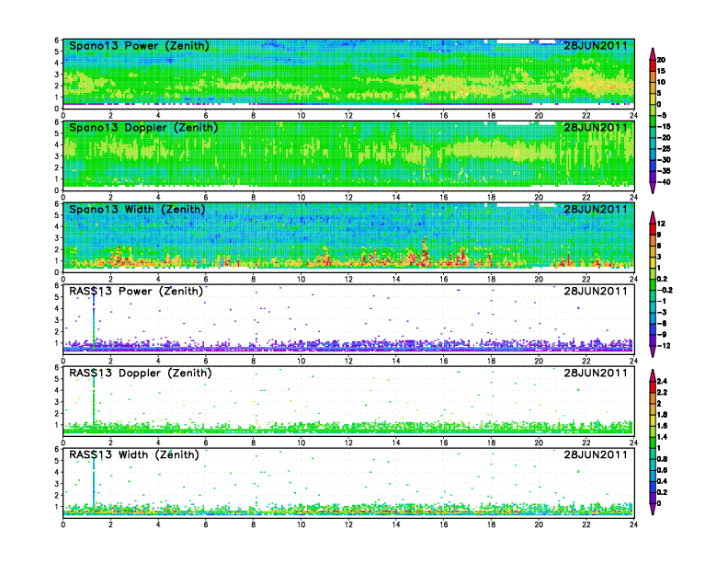Click the white data gap atop Spano13 Doppler plot
728x563 pixels.
point(513,123)
